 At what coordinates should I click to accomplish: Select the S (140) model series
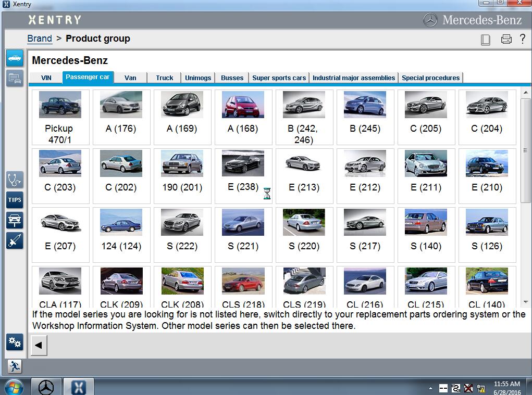426,235
